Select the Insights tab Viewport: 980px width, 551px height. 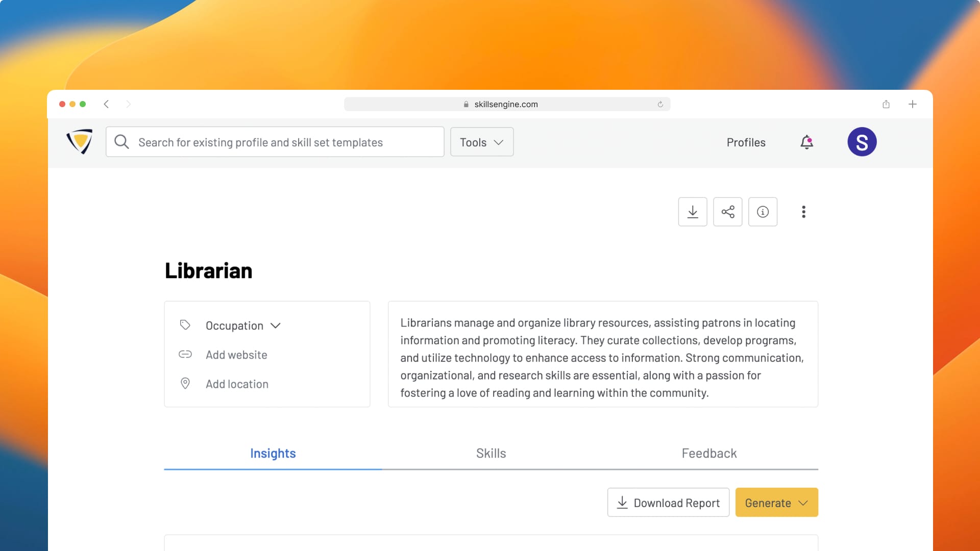(x=273, y=453)
